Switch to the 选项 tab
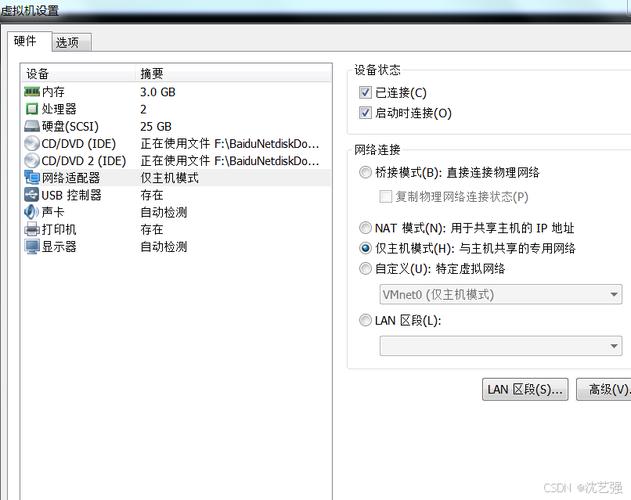This screenshot has height=500, width=631. (71, 42)
